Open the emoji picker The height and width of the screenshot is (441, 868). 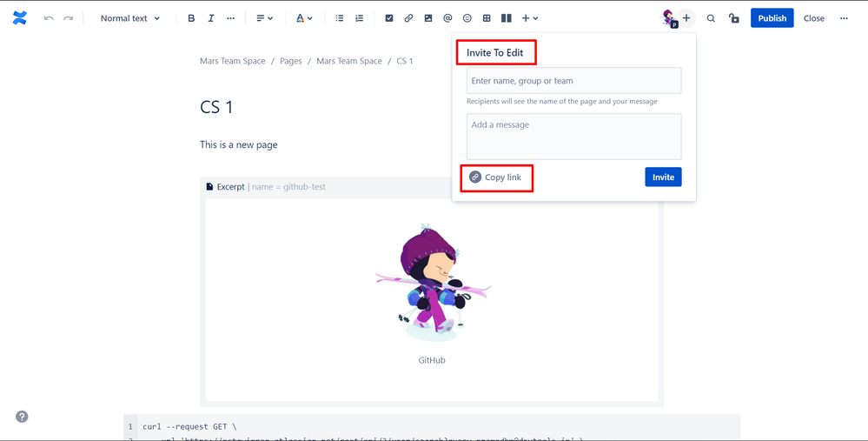click(x=467, y=18)
